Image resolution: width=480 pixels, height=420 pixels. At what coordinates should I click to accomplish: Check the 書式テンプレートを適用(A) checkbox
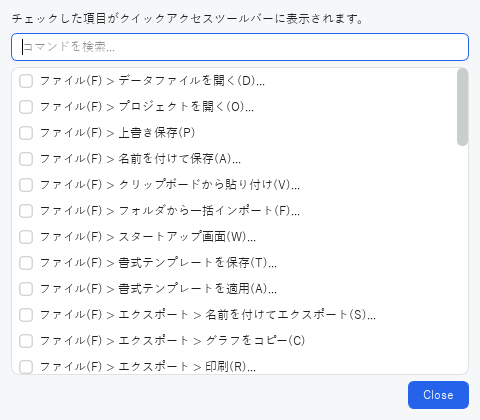pos(26,289)
